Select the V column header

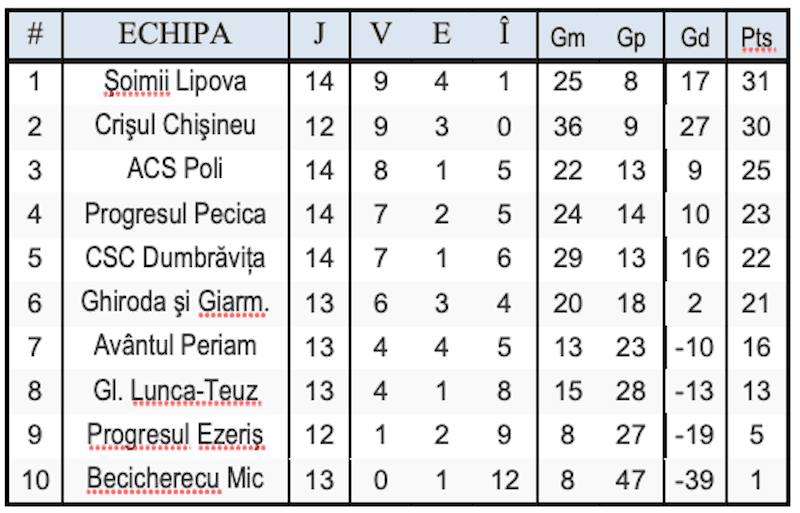pos(381,34)
